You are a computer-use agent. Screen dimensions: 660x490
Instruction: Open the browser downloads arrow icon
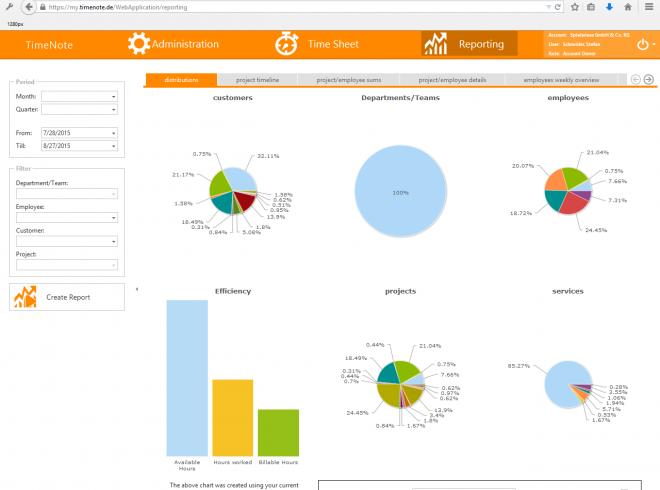(x=609, y=7)
